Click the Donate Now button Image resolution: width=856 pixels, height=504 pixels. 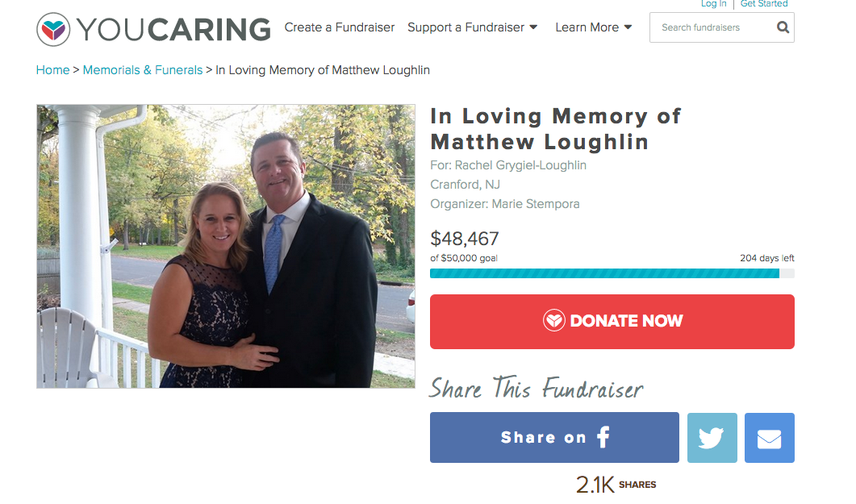[612, 321]
